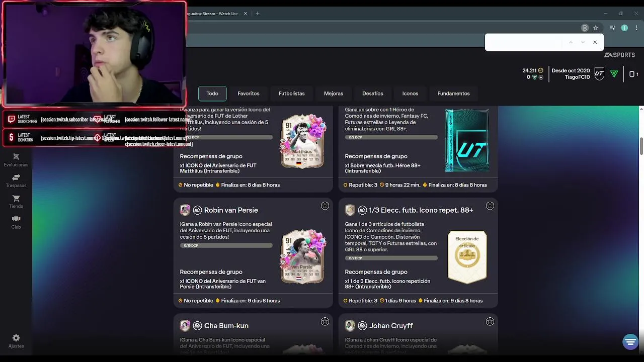The height and width of the screenshot is (362, 644).
Task: Favorite the Johan Cruyff challenge star
Action: click(490, 321)
